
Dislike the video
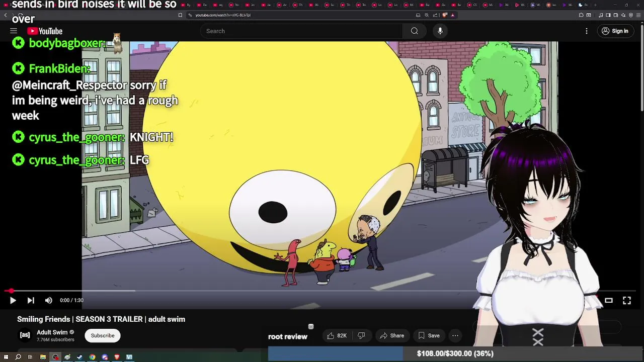[361, 335]
